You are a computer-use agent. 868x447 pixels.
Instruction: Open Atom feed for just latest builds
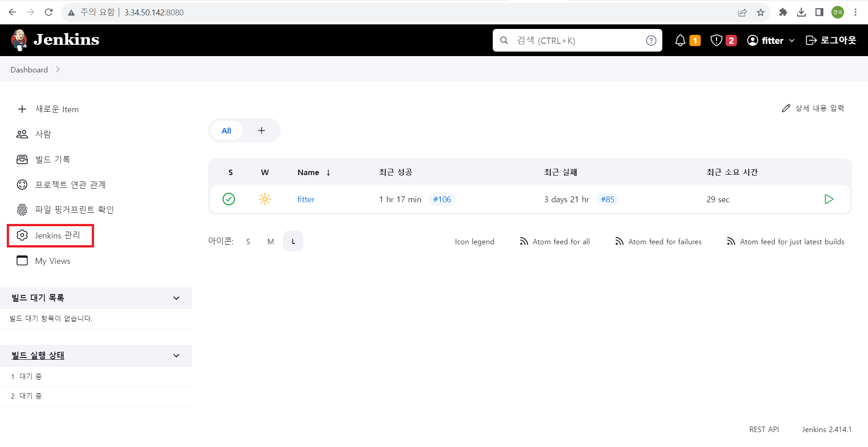[785, 242]
